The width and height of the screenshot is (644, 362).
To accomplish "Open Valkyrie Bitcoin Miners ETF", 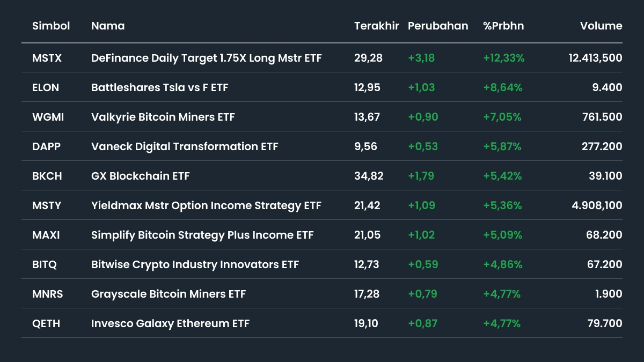I will coord(163,117).
